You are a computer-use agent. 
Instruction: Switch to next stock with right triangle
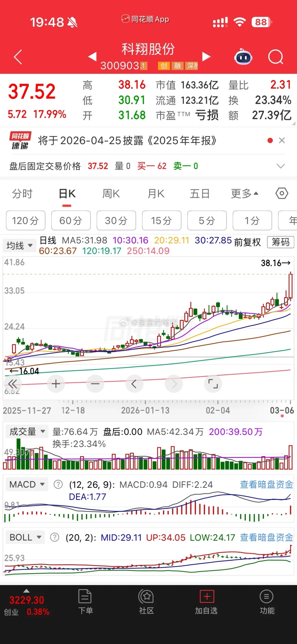click(206, 56)
